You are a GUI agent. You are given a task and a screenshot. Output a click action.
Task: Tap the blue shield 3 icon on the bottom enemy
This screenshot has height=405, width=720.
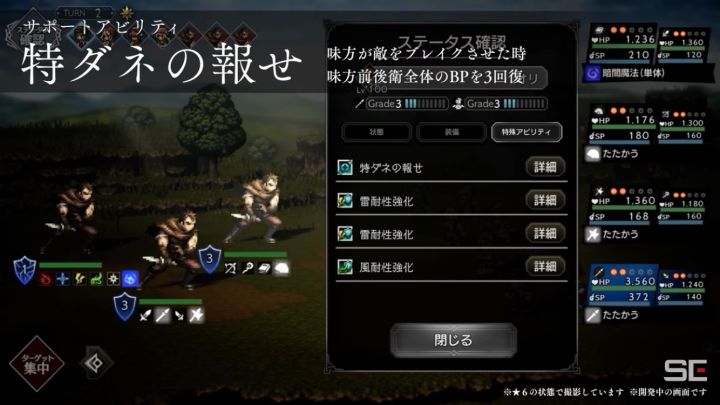tap(124, 306)
